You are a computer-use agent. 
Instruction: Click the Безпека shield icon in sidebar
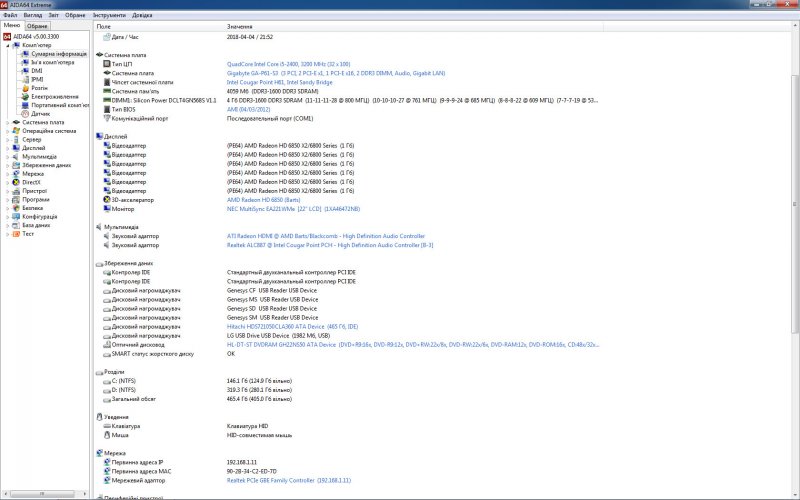coord(16,208)
